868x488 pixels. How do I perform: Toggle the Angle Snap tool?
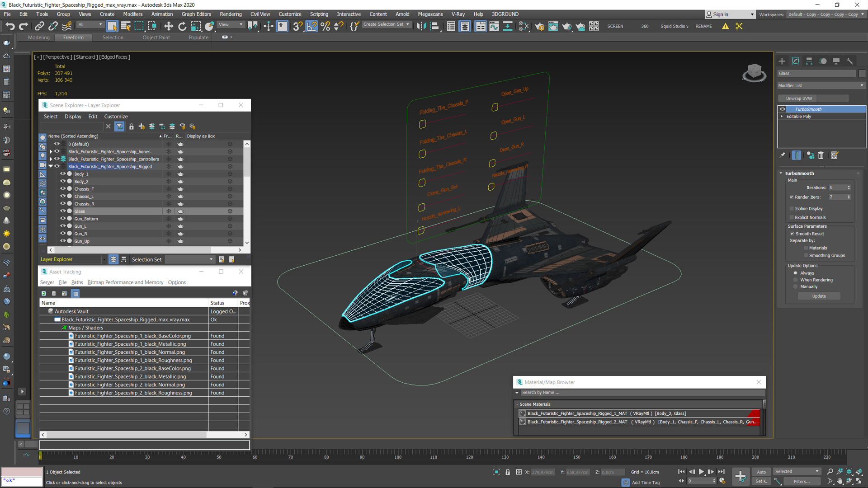pos(312,26)
